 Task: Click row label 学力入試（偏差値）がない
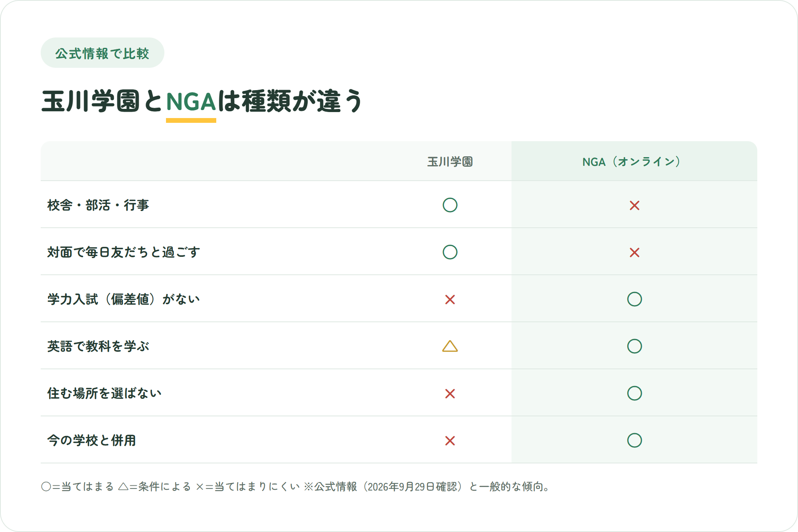[x=124, y=299]
